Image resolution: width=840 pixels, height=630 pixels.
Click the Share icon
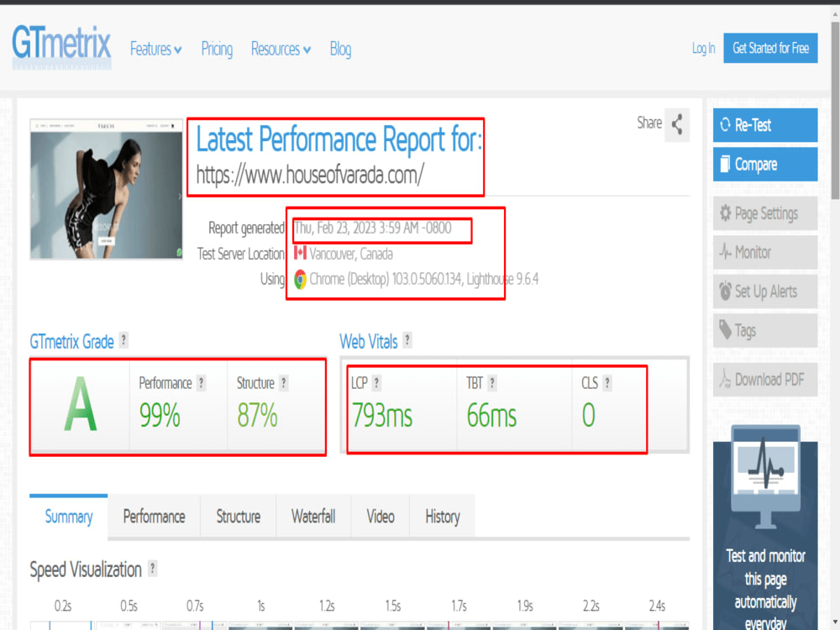pos(677,124)
